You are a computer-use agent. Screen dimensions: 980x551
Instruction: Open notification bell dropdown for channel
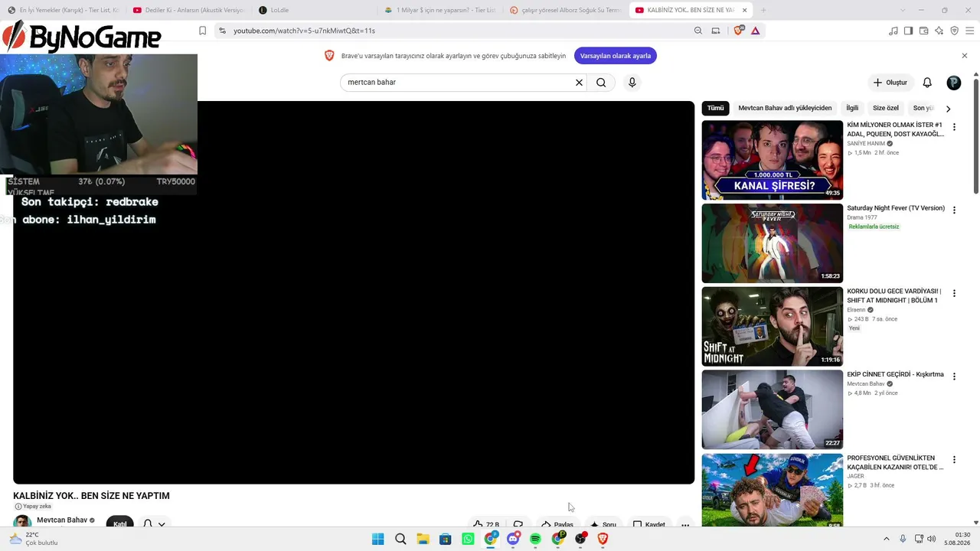click(154, 524)
